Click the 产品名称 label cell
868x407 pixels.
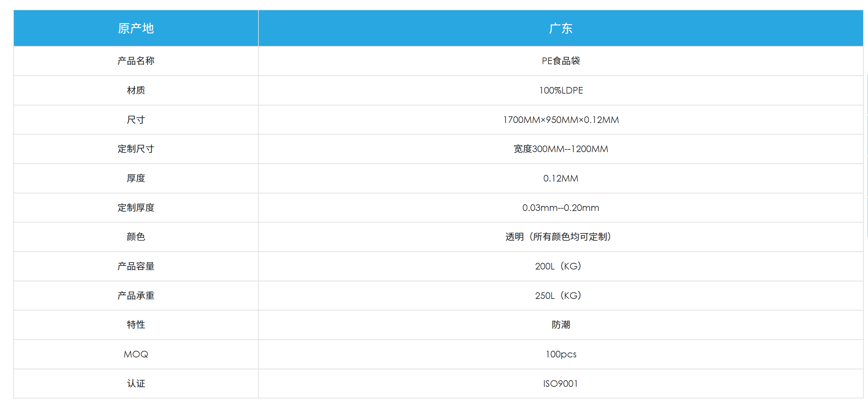coord(136,61)
